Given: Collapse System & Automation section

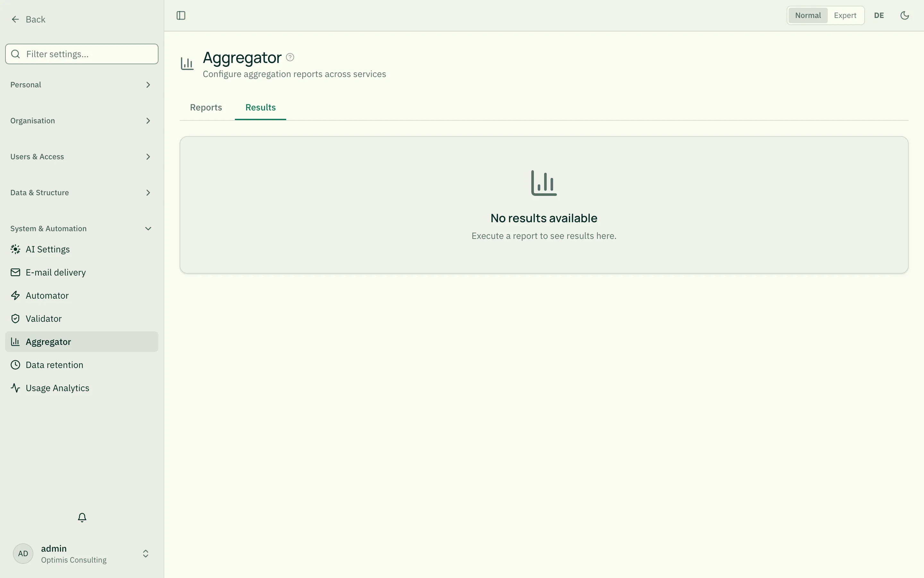Looking at the screenshot, I should pos(82,229).
